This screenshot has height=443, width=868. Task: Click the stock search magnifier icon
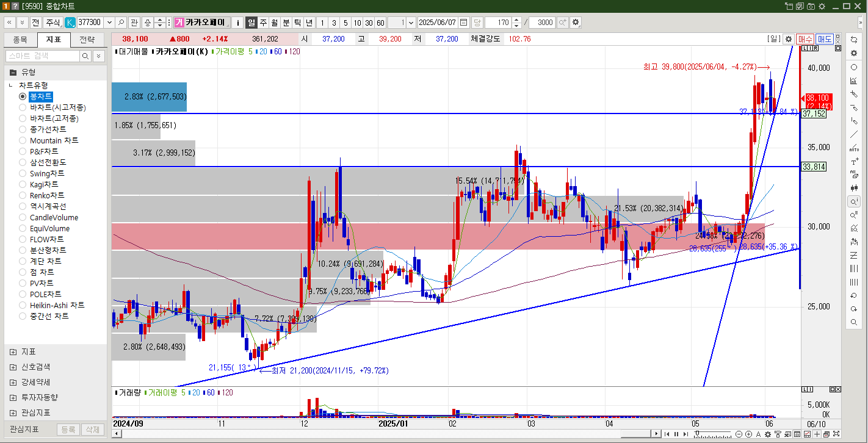121,22
